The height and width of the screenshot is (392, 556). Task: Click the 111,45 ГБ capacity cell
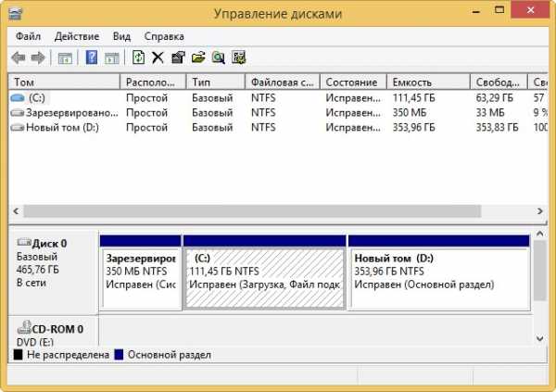pyautogui.click(x=414, y=98)
